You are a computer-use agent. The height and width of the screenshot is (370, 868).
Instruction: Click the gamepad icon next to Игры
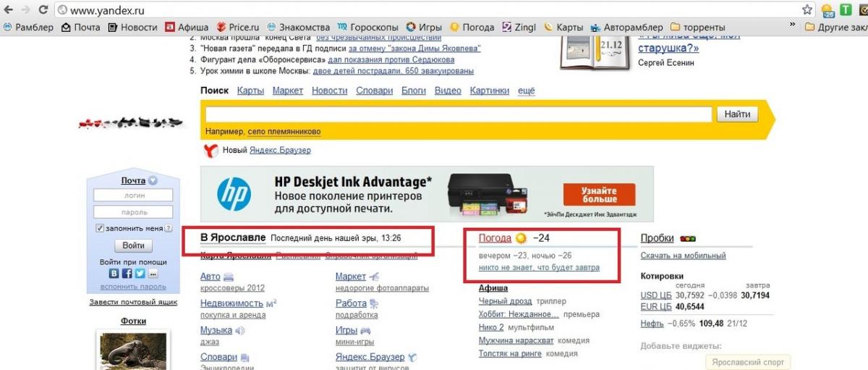[365, 331]
